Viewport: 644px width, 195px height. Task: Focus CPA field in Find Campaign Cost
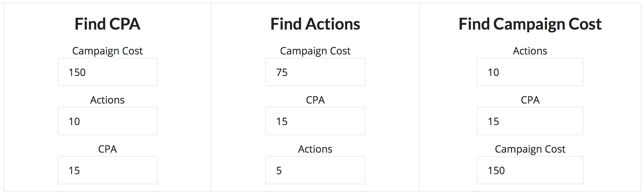[x=530, y=121]
